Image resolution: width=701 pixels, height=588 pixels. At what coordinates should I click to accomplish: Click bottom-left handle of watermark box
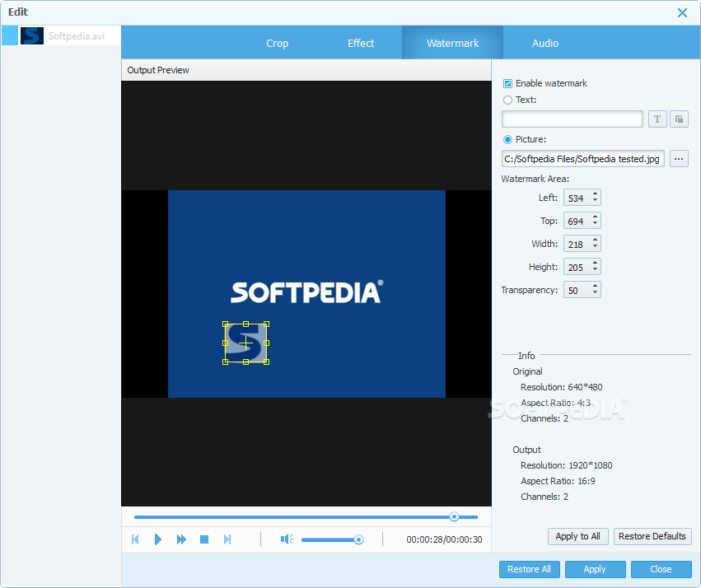(226, 362)
